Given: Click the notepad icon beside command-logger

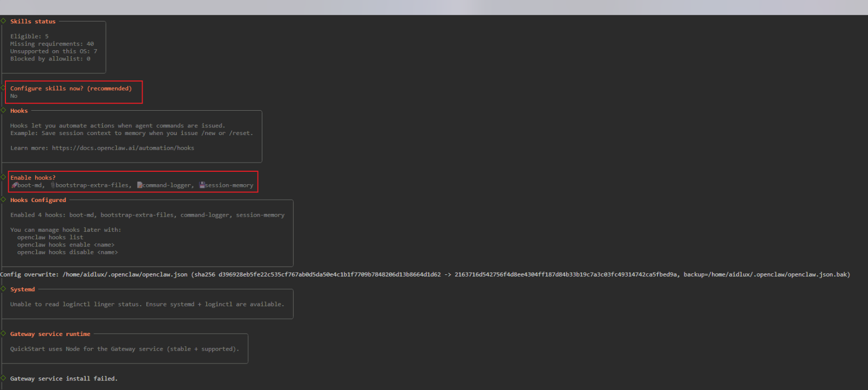Looking at the screenshot, I should (140, 185).
